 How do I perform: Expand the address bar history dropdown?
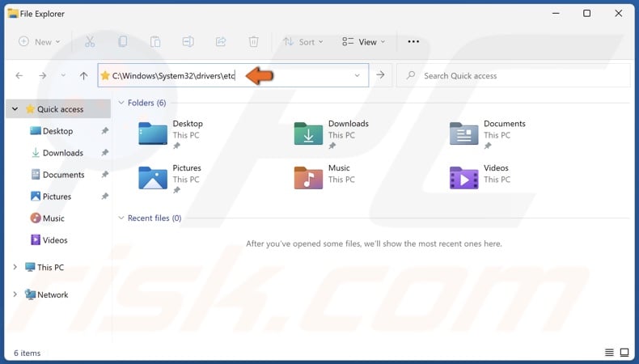[x=357, y=75]
